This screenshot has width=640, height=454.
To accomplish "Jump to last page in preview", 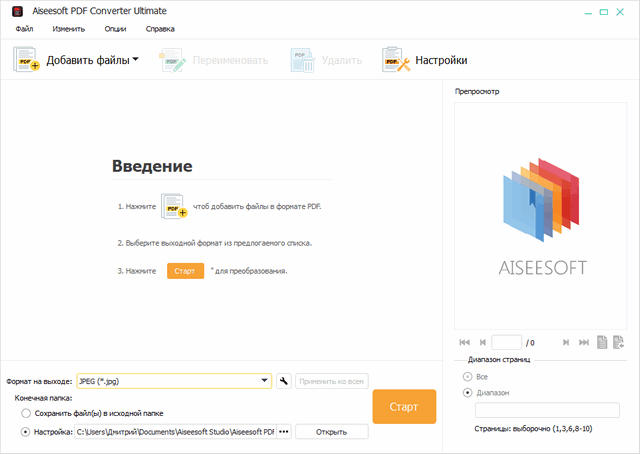I will pos(583,342).
